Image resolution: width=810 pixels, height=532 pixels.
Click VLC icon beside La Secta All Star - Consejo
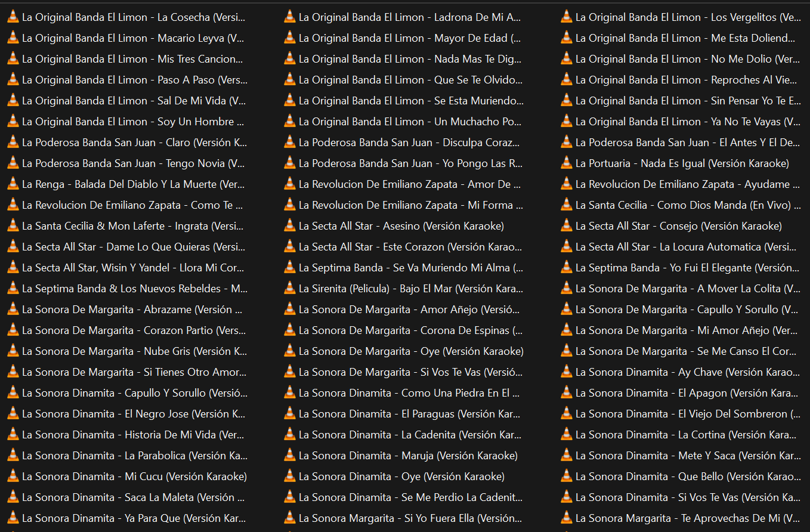(566, 225)
